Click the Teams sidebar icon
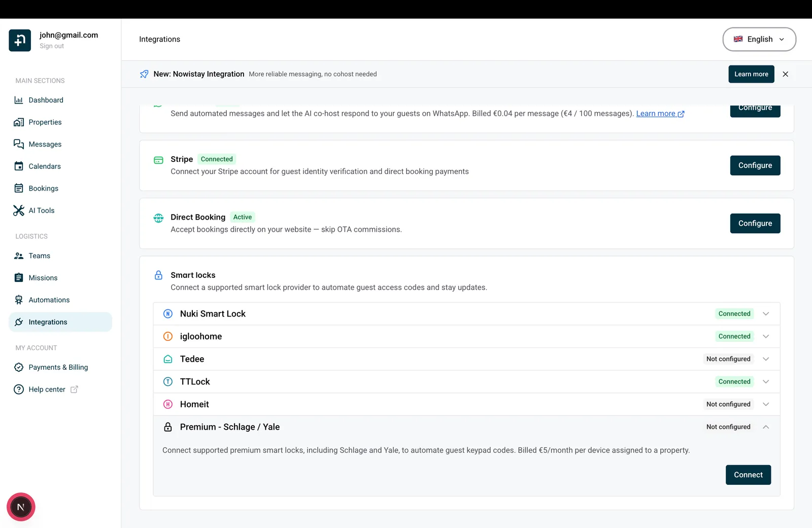The width and height of the screenshot is (812, 528). tap(19, 256)
